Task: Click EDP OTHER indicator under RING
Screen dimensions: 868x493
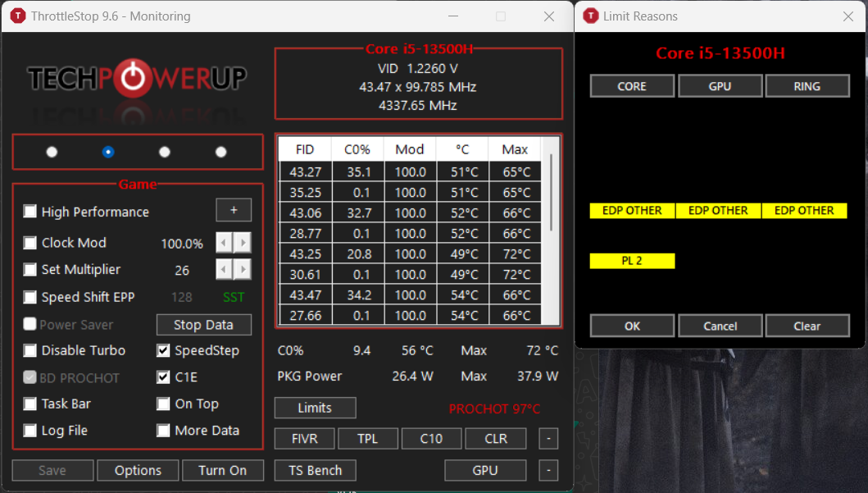Action: point(804,211)
